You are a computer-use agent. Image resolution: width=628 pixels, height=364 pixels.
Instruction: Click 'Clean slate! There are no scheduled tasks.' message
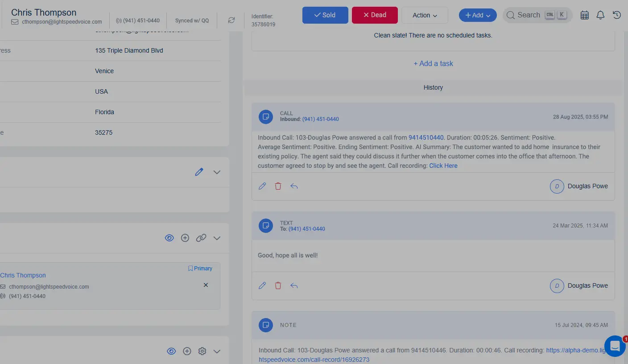click(433, 35)
